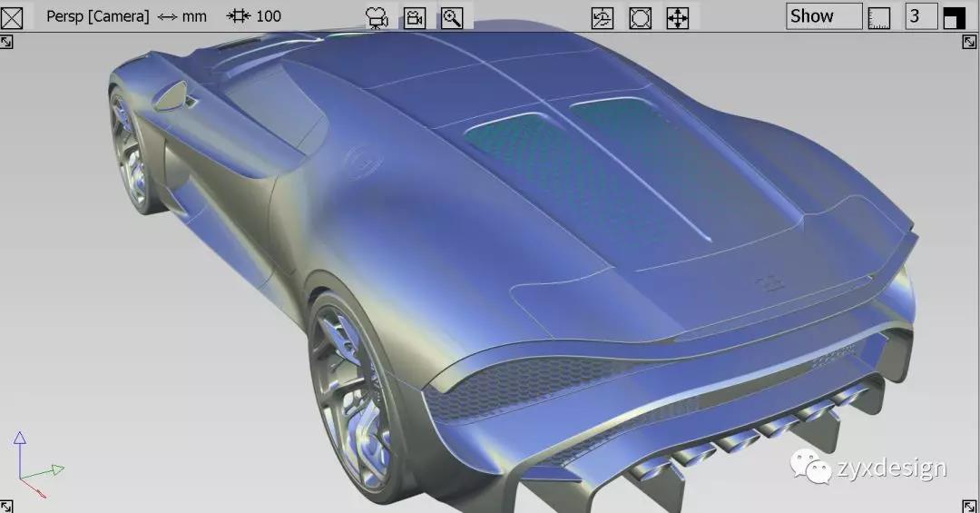This screenshot has width=980, height=513.
Task: Toggle the black and white display mode icon
Action: (955, 18)
